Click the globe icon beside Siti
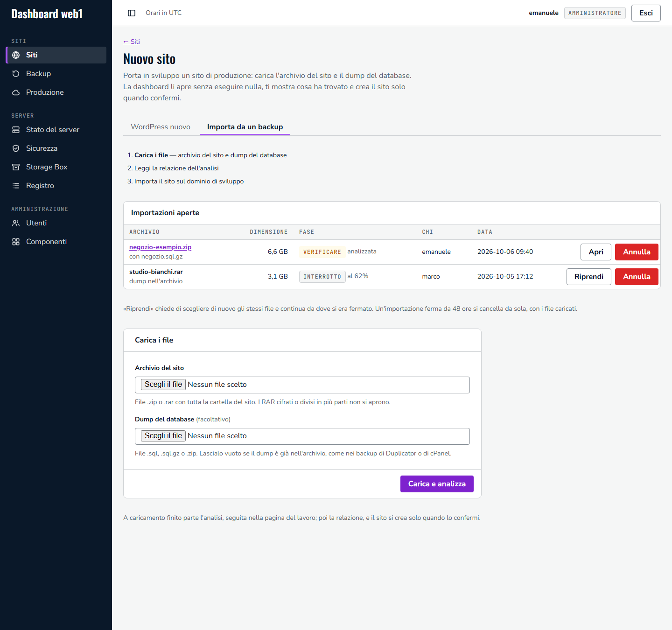Image resolution: width=672 pixels, height=630 pixels. coord(16,55)
